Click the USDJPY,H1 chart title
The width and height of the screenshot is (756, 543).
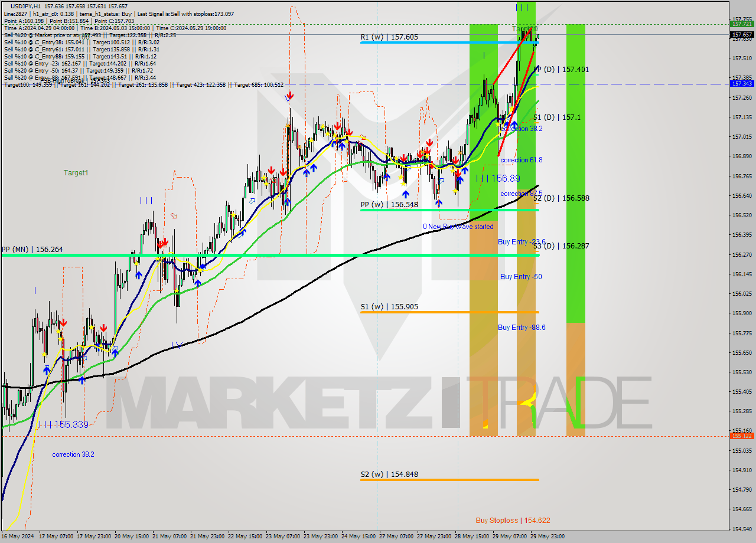(26, 6)
